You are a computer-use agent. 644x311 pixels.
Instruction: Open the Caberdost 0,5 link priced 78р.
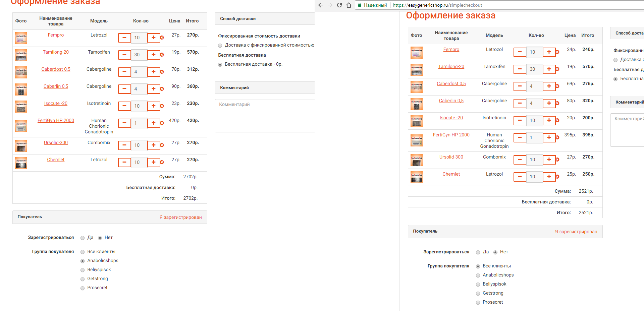coord(56,69)
